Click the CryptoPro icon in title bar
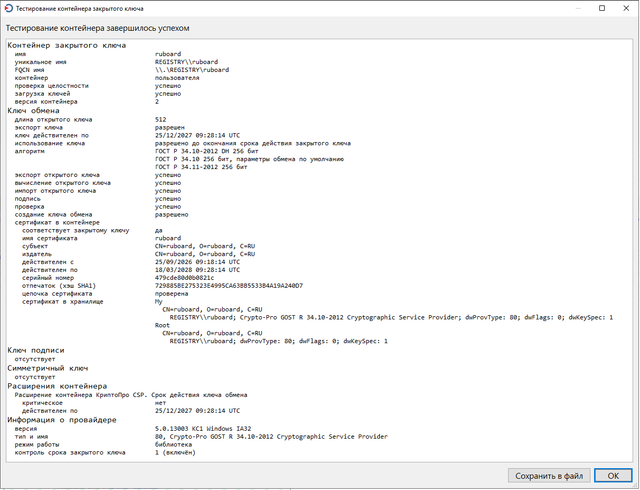 point(8,8)
